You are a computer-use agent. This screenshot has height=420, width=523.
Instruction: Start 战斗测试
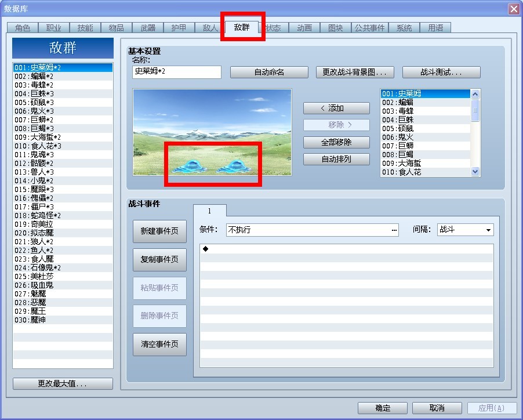point(441,72)
